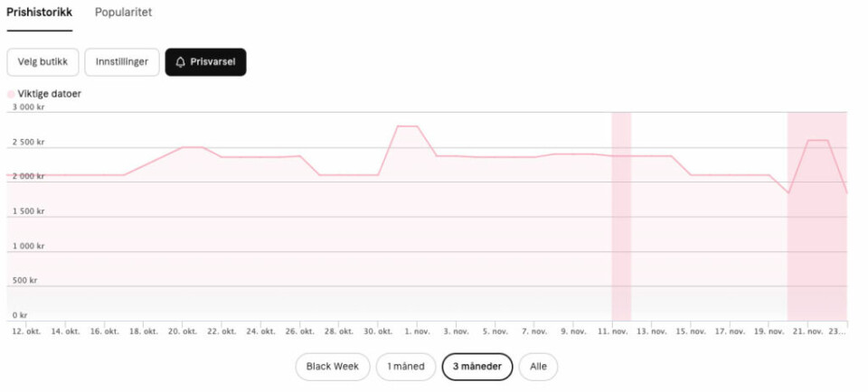The height and width of the screenshot is (392, 868).
Task: Toggle the Viktige datoer legend dot
Action: pyautogui.click(x=11, y=95)
